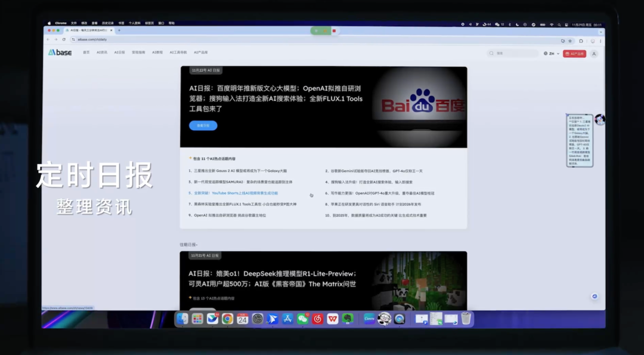Open macOS Spotlight search icon

[559, 24]
